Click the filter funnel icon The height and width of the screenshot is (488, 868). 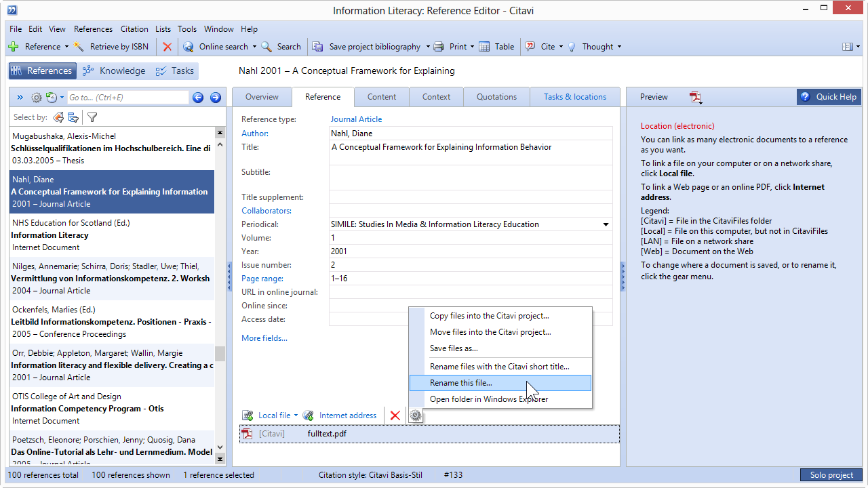92,117
